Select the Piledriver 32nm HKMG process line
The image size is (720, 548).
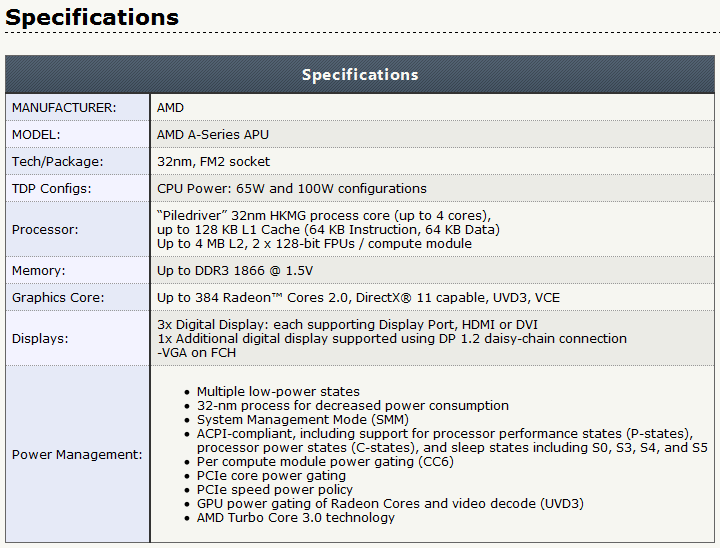324,215
